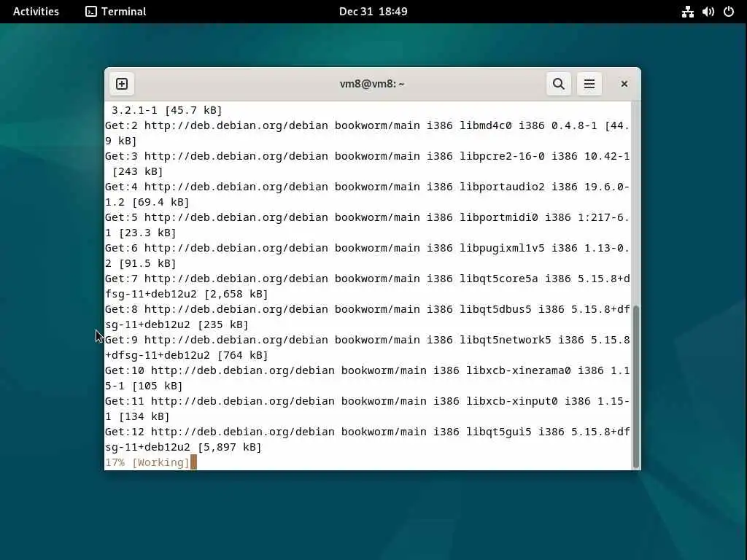Open the clock showing Dec 31 18:49
Viewport: 747px width, 560px height.
point(373,12)
